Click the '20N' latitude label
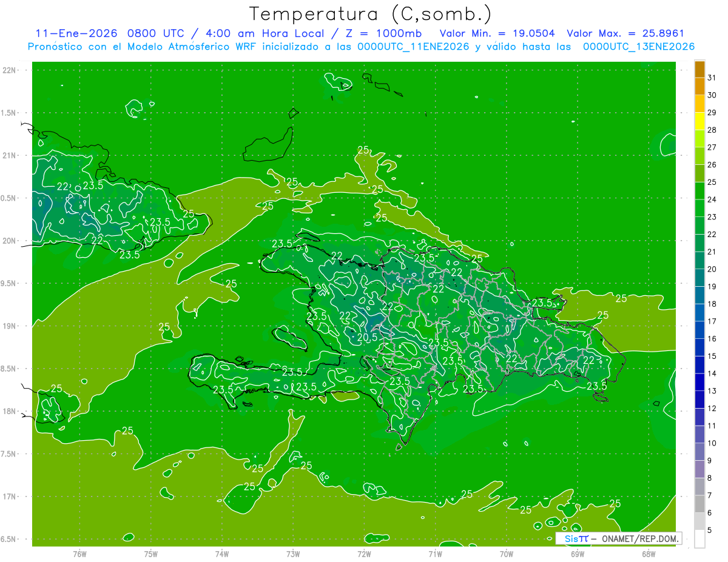 click(9, 241)
